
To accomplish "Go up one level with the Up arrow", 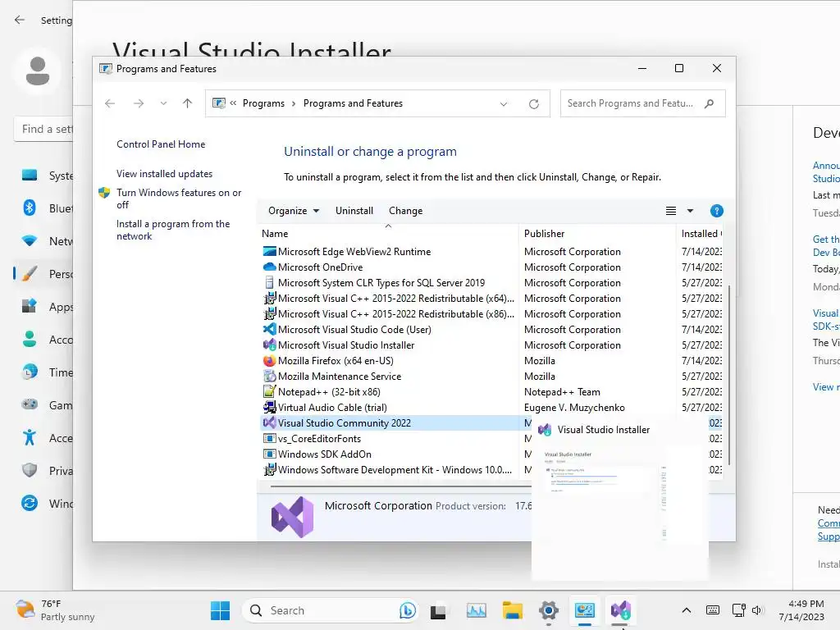I will tap(187, 103).
